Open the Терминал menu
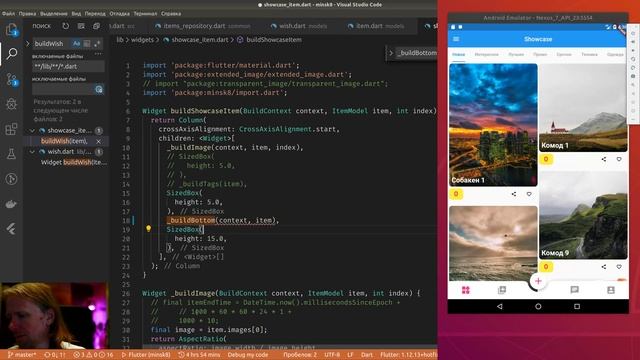The height and width of the screenshot is (360, 640). coord(145,13)
